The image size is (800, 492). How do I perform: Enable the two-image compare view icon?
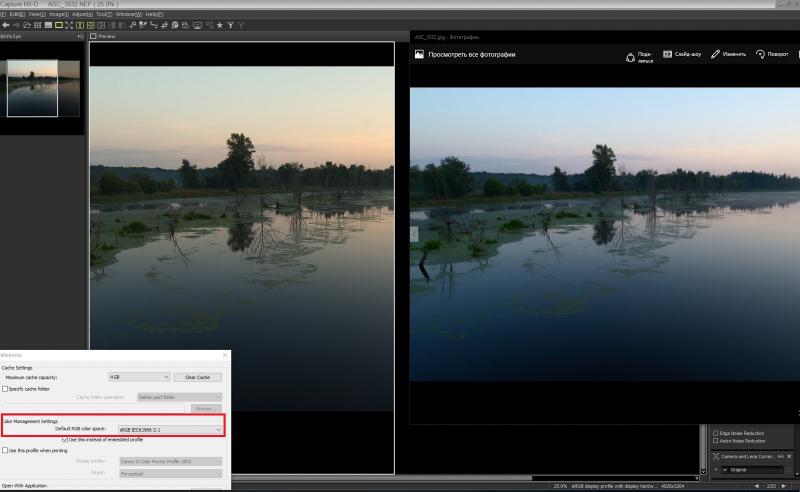(x=80, y=25)
